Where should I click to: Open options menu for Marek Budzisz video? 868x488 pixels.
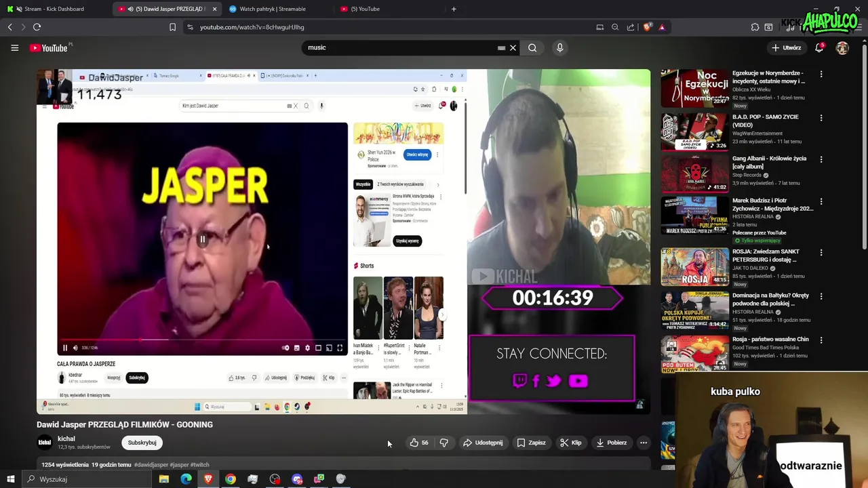821,201
